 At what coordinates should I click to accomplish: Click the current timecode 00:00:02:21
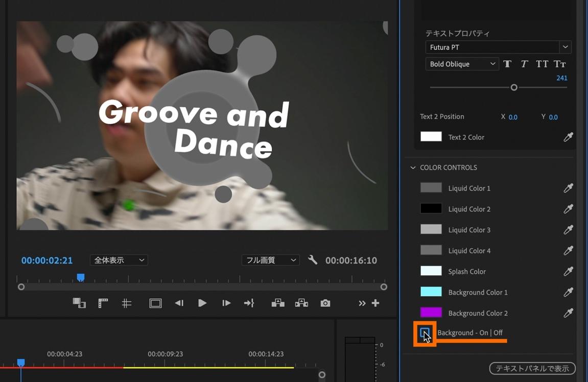(x=47, y=260)
